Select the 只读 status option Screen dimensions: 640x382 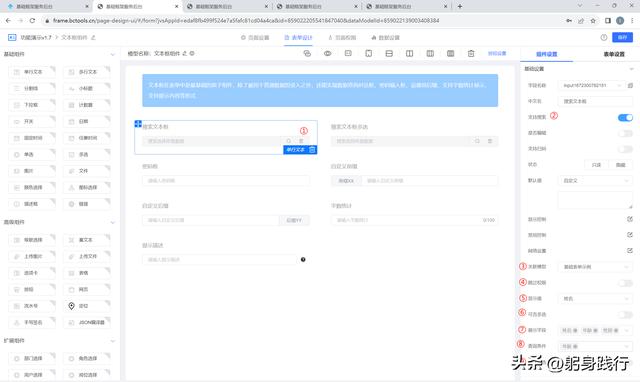596,165
